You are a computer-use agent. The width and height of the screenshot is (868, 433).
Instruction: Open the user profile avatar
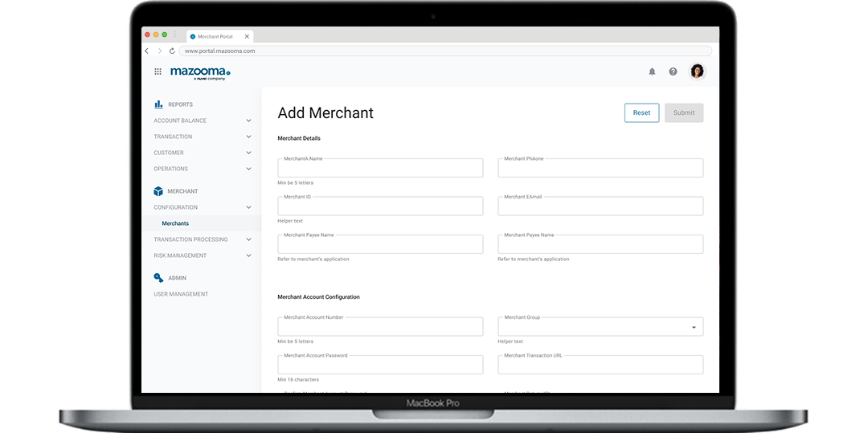[697, 71]
